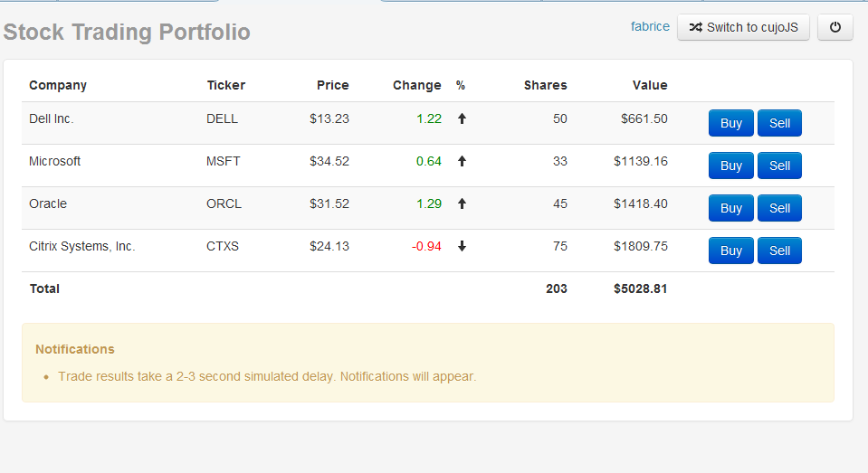Click the red -0.94 change value
868x473 pixels.
426,246
